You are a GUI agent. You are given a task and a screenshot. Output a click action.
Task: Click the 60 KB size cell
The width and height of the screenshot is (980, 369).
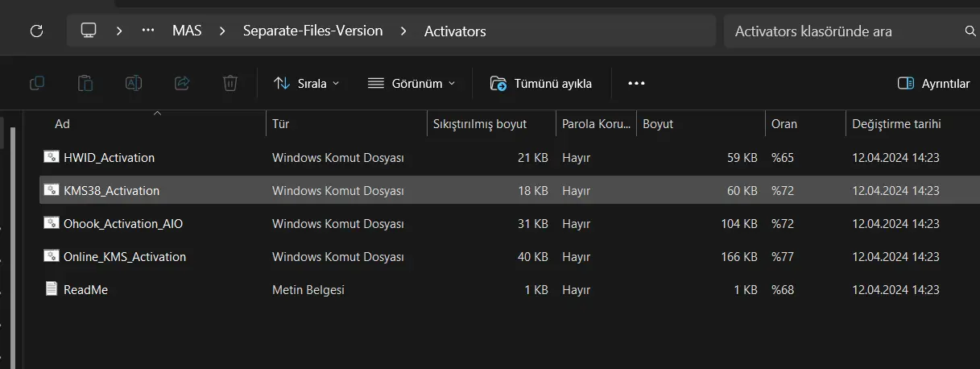(x=742, y=191)
